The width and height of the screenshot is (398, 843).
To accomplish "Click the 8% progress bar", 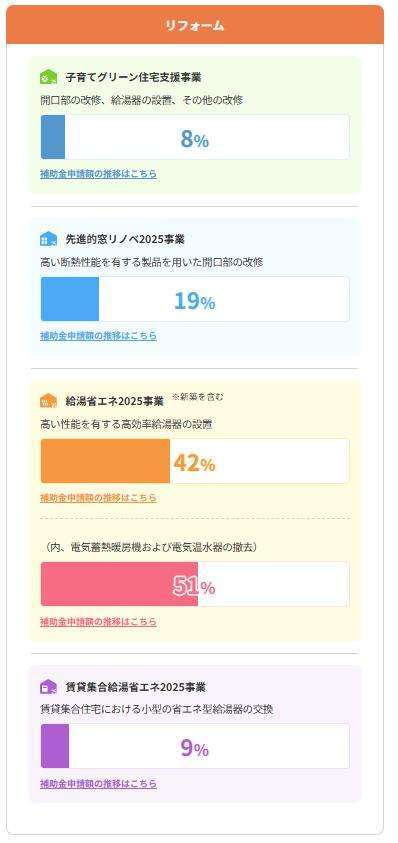I will pos(195,137).
